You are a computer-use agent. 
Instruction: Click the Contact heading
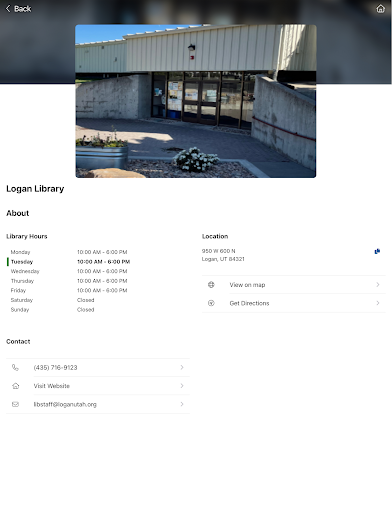(x=18, y=341)
